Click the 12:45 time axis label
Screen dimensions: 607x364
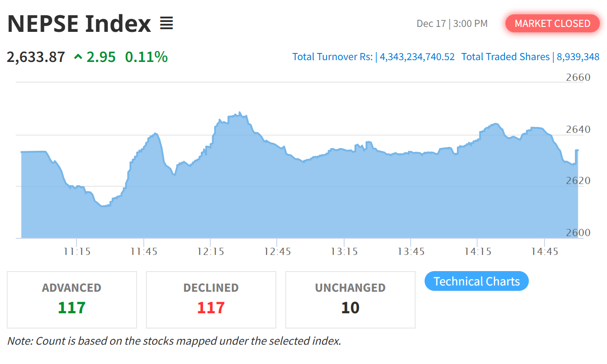277,251
